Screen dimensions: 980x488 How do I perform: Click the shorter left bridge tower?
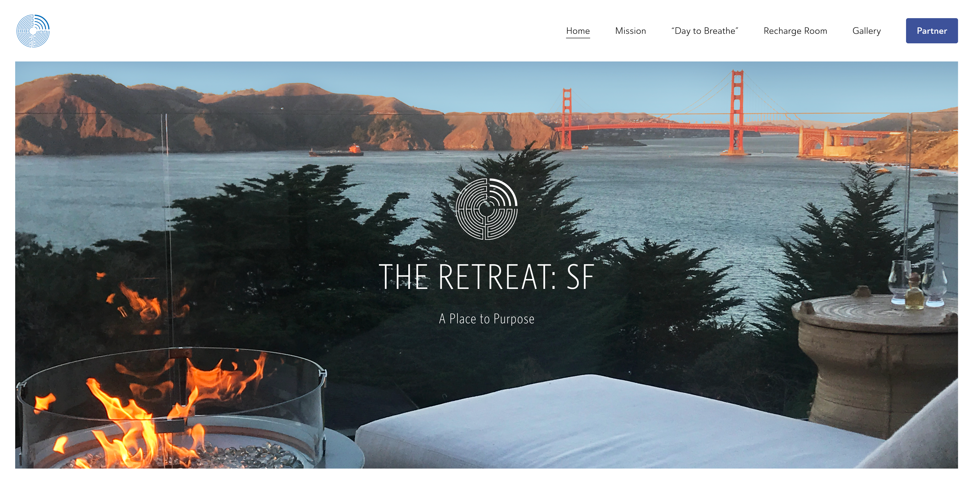point(567,118)
